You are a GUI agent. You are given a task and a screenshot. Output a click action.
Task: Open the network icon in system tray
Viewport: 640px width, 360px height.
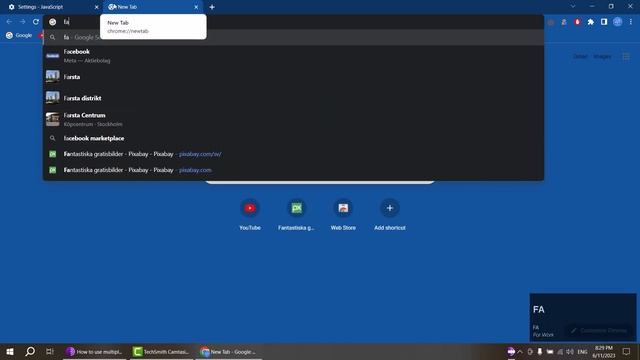coord(560,351)
